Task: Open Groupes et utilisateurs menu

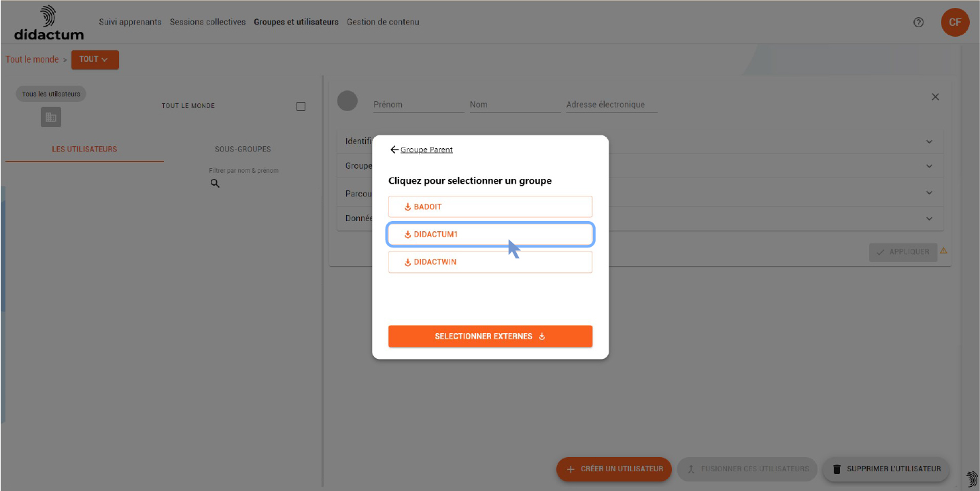Action: click(296, 22)
